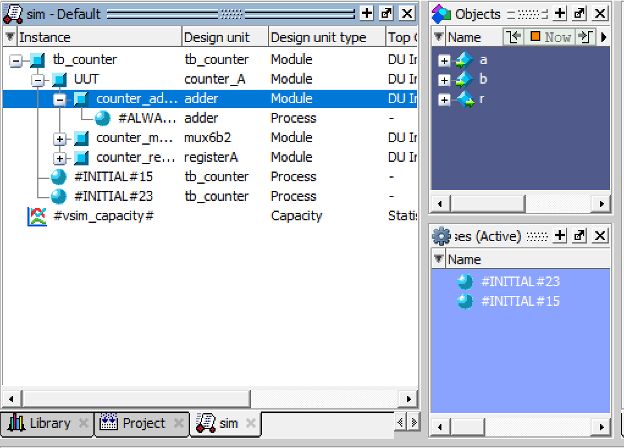Viewport: 624px width, 448px height.
Task: Click the #INITIAL#15 process sphere icon
Action: pyautogui.click(x=59, y=177)
